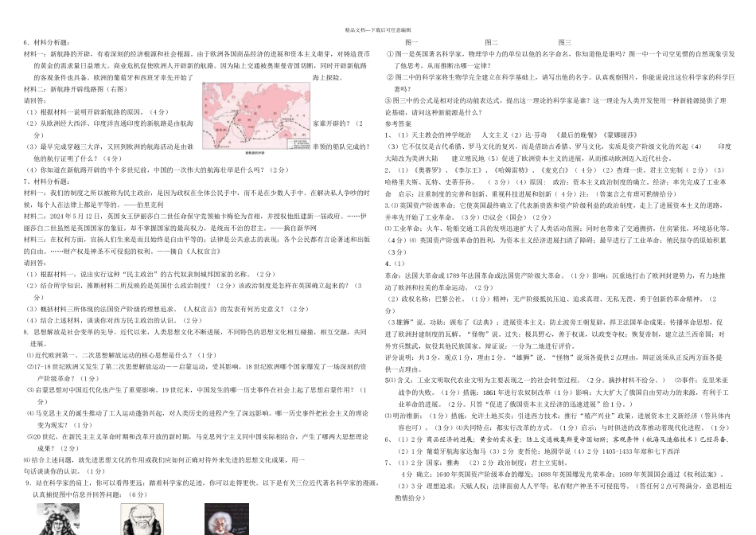Viewport: 756px width, 535px height.
Task: Click the answer line starting '⑶明治维新'
Action: (558, 416)
